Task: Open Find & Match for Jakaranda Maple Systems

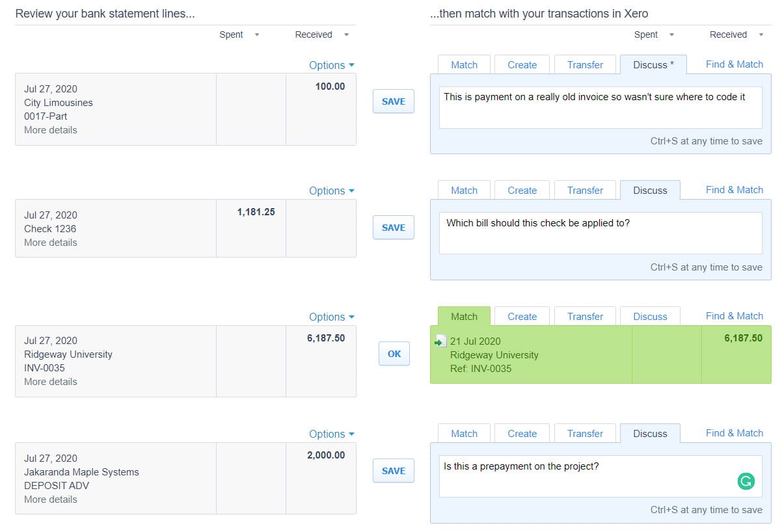Action: pos(734,432)
